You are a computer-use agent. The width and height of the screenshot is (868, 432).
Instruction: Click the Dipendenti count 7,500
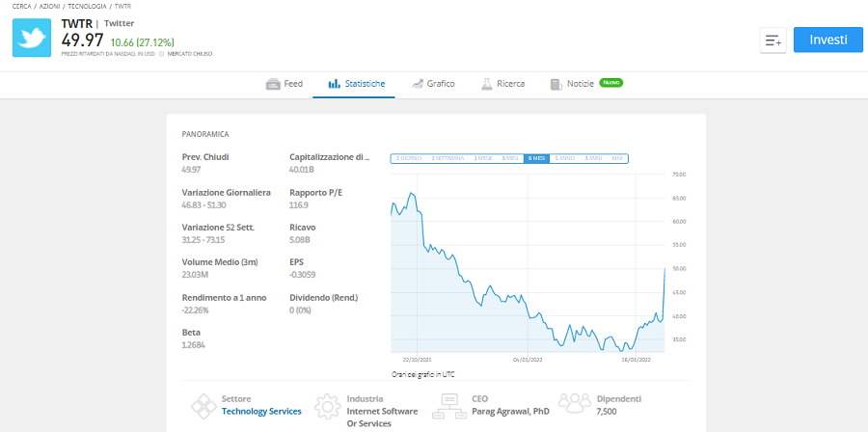pyautogui.click(x=607, y=412)
